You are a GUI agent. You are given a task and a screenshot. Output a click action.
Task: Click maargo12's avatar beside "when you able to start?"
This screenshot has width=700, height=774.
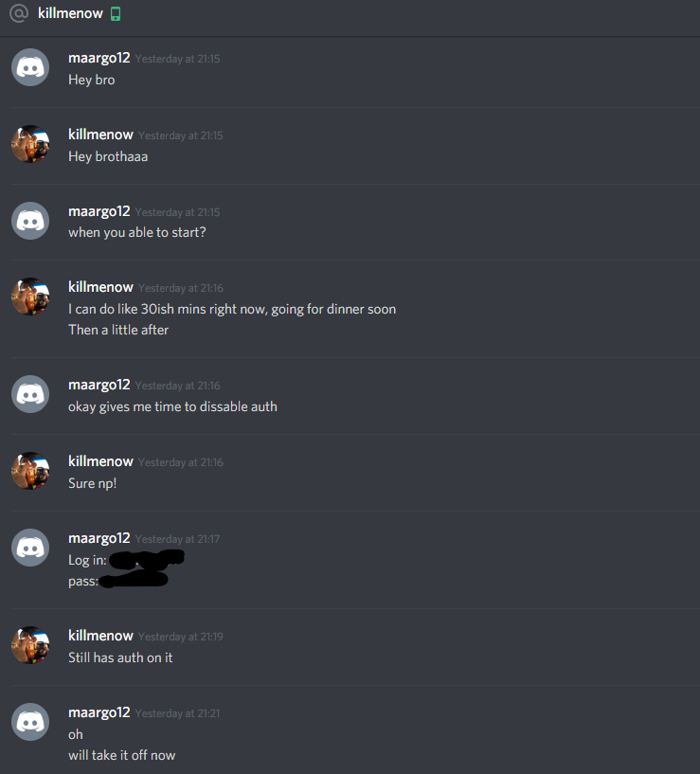click(x=30, y=221)
